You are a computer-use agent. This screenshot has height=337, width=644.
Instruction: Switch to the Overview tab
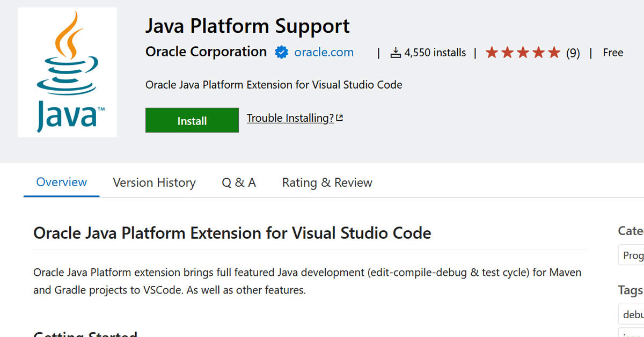tap(61, 182)
